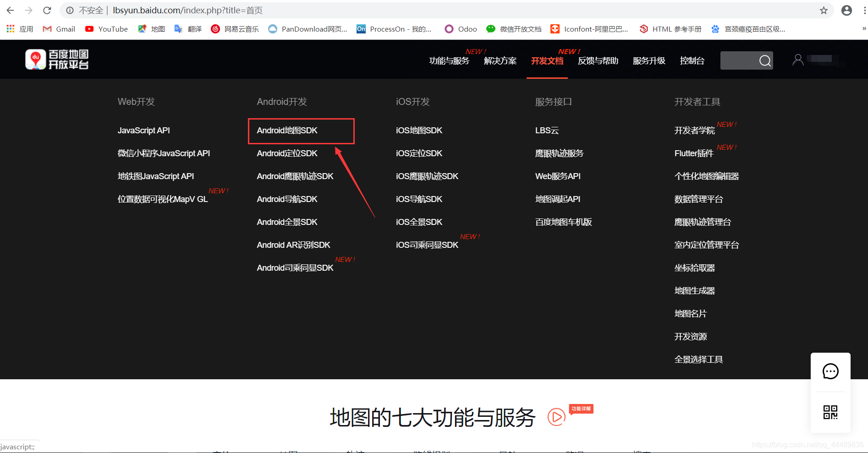Open the 反馈与帮助 nav menu

tap(598, 61)
